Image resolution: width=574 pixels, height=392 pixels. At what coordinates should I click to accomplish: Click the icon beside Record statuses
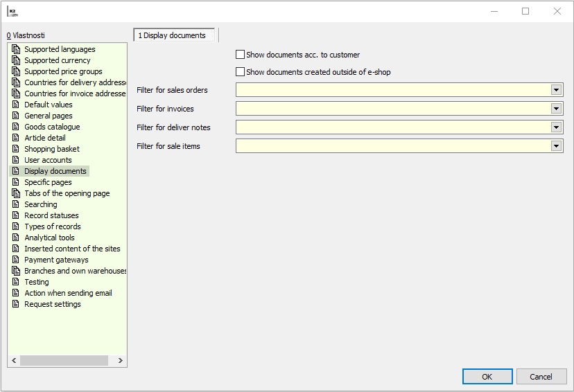tap(16, 215)
